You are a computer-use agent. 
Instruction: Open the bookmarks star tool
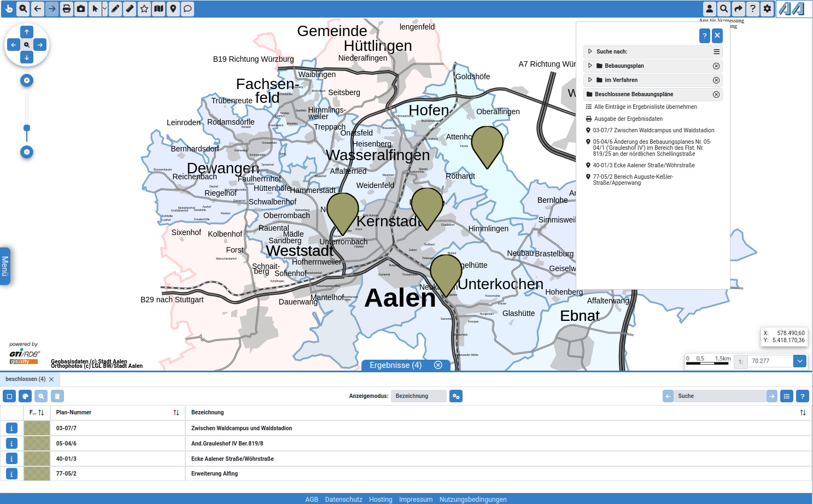(144, 9)
